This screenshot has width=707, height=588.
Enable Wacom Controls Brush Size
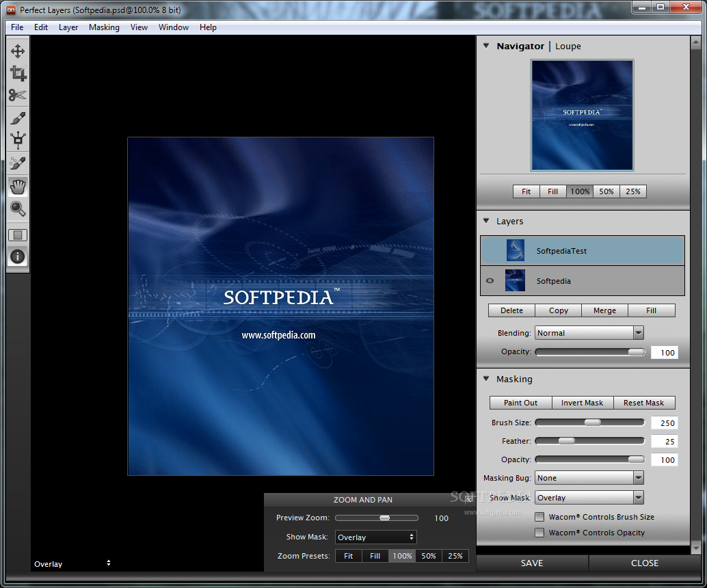tap(539, 517)
